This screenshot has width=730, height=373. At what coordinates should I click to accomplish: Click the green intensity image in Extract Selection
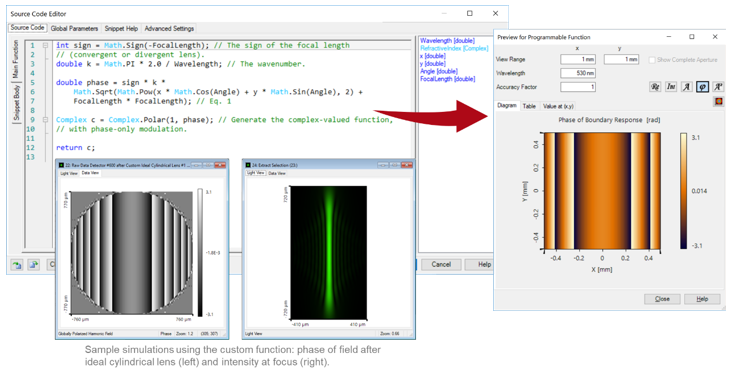(329, 253)
